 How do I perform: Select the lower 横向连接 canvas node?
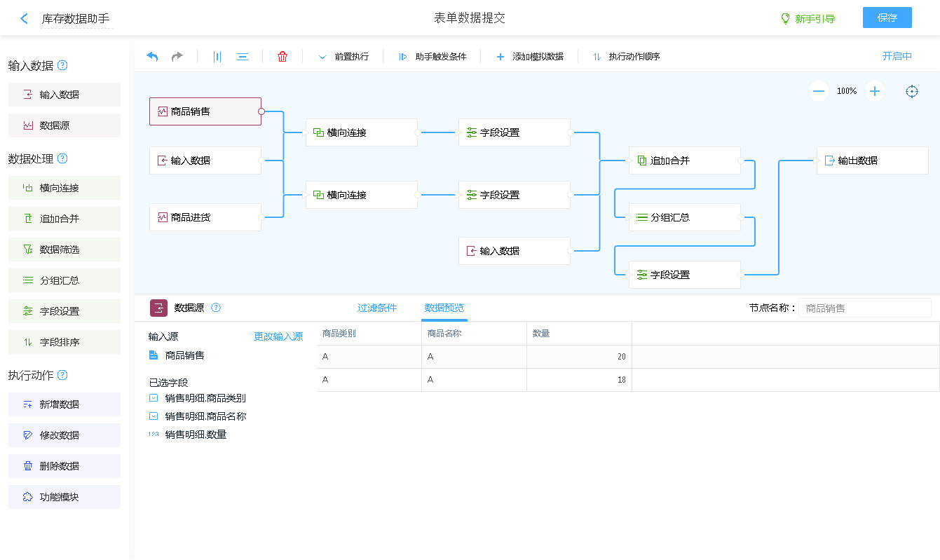[x=362, y=195]
